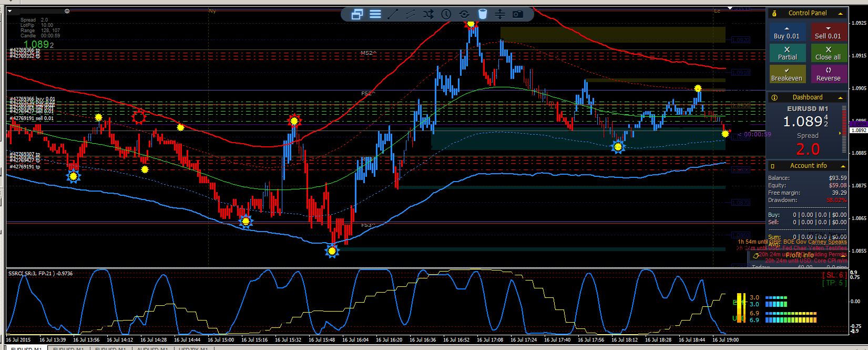Viewport: 868px width, 350px height.
Task: Click the Balance value $93.59
Action: [837, 178]
